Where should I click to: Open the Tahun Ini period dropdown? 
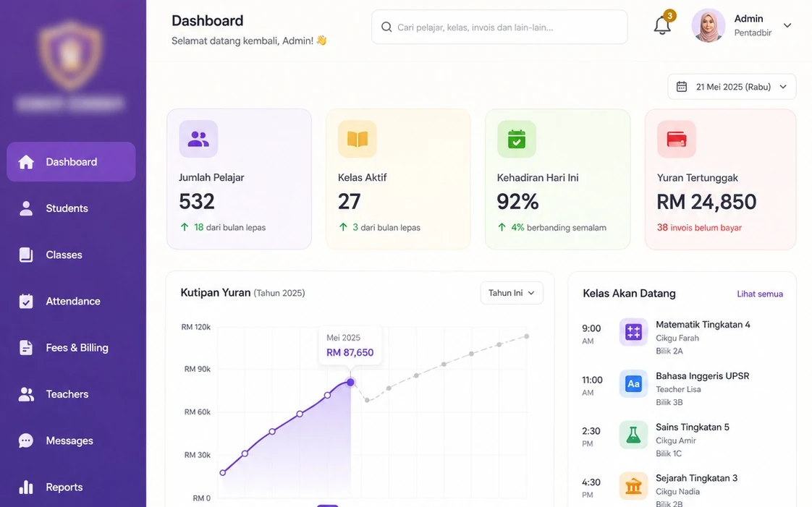point(512,293)
